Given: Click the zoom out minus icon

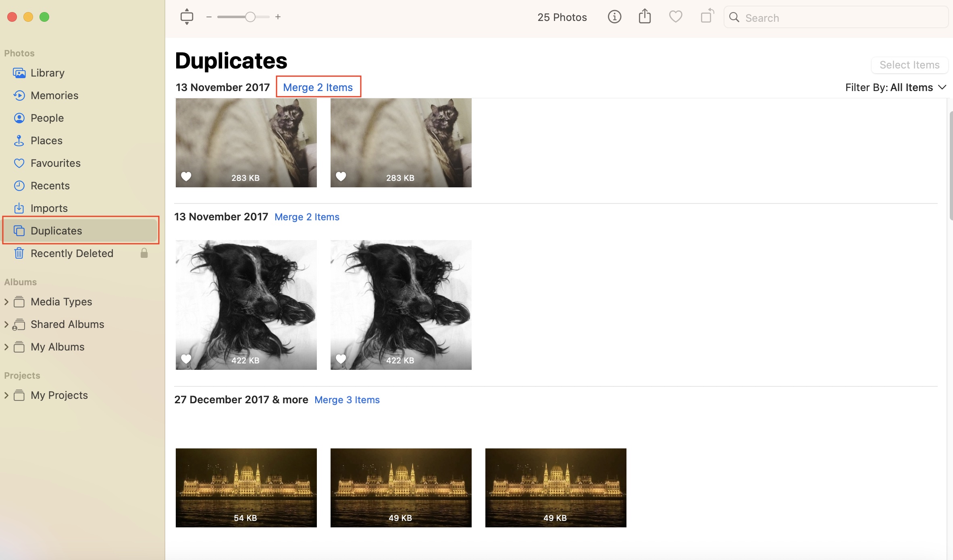Looking at the screenshot, I should pyautogui.click(x=209, y=17).
